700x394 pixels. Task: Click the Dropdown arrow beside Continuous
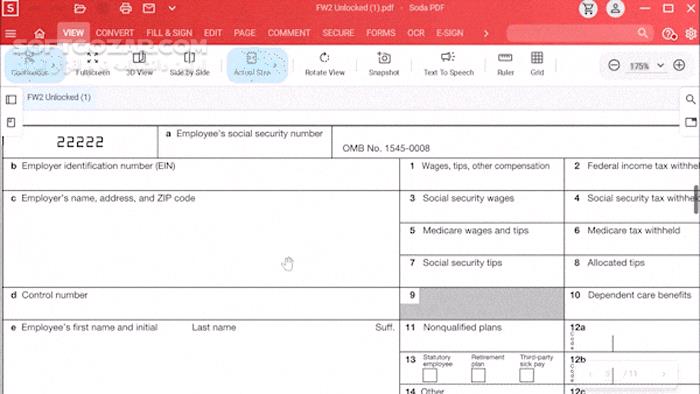[x=54, y=66]
